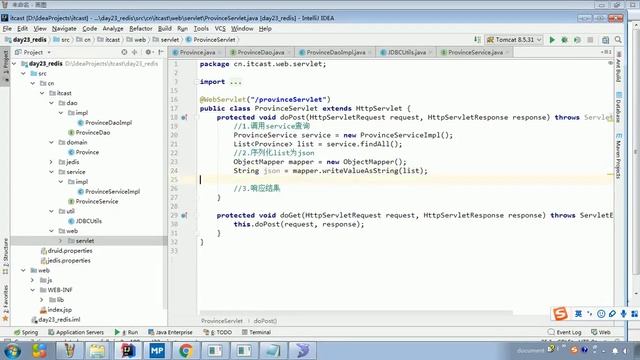The image size is (640, 360).
Task: Open the VCS menu
Action: point(220,29)
